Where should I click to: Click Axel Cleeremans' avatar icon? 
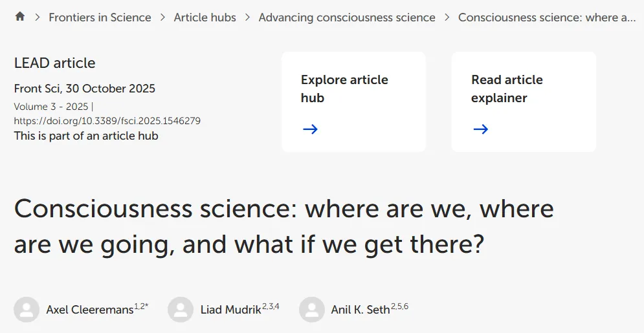(27, 310)
